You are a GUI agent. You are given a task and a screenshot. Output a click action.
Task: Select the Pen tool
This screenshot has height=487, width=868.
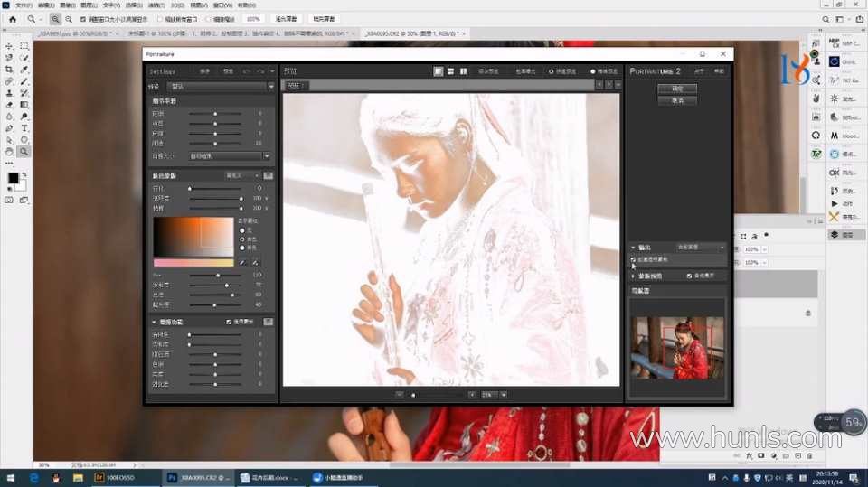point(9,127)
